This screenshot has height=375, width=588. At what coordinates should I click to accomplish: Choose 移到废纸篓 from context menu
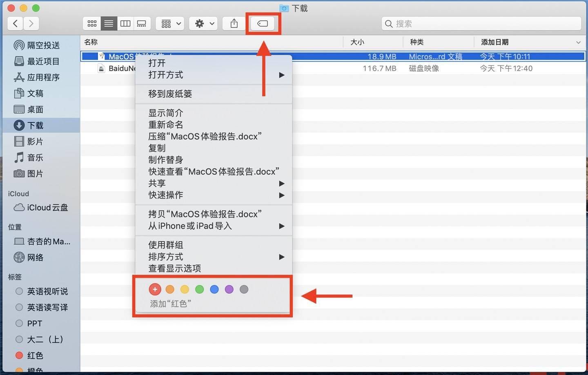(x=170, y=94)
